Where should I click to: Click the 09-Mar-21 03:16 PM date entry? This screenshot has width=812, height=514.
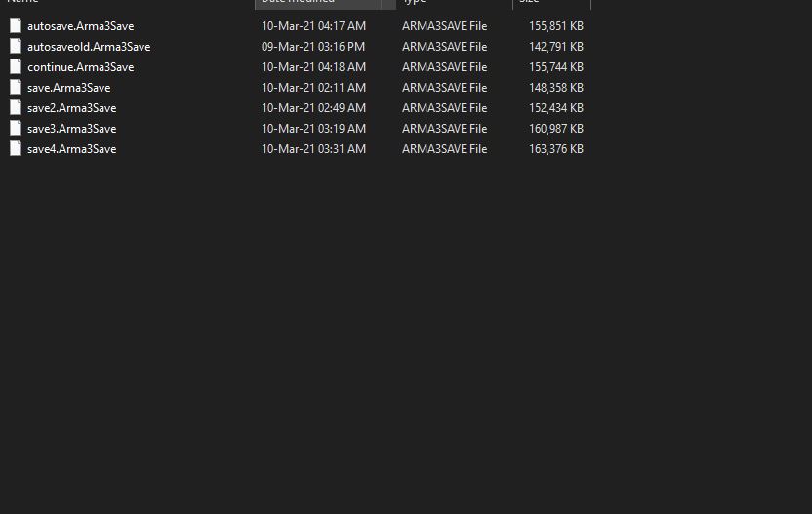313,47
